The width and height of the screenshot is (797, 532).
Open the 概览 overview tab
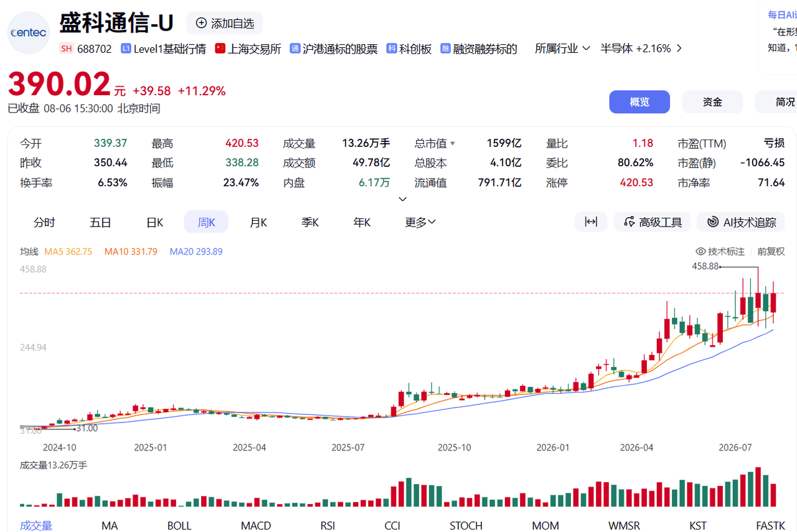[x=639, y=102]
